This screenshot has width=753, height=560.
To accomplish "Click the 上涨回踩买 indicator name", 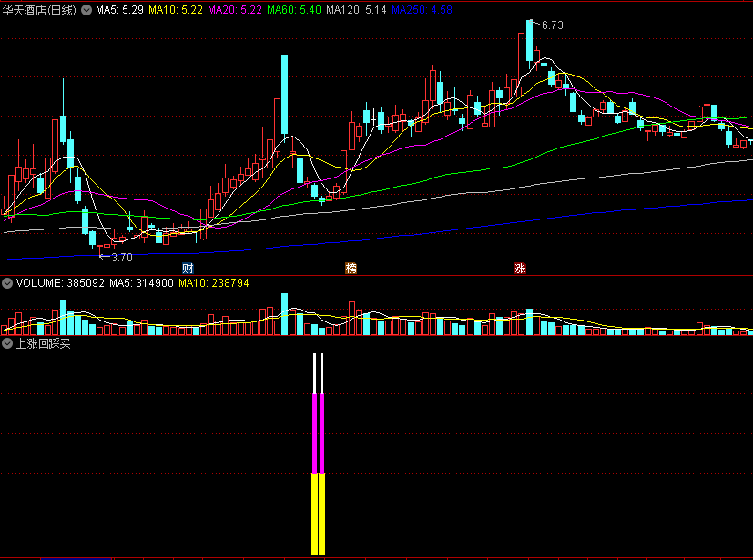I will coord(43,343).
